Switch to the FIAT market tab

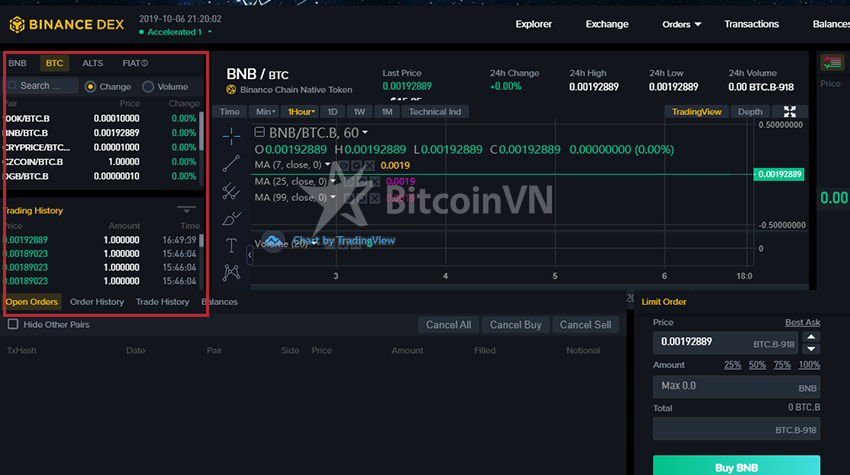coord(135,63)
